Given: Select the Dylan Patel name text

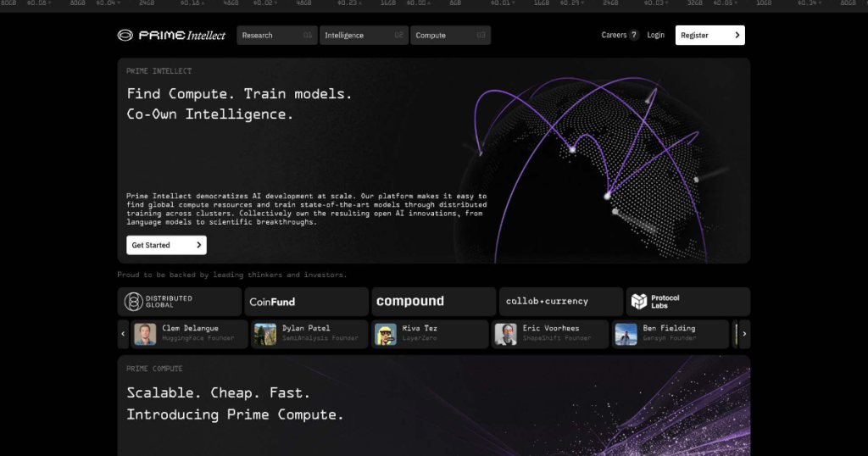Looking at the screenshot, I should tap(305, 328).
